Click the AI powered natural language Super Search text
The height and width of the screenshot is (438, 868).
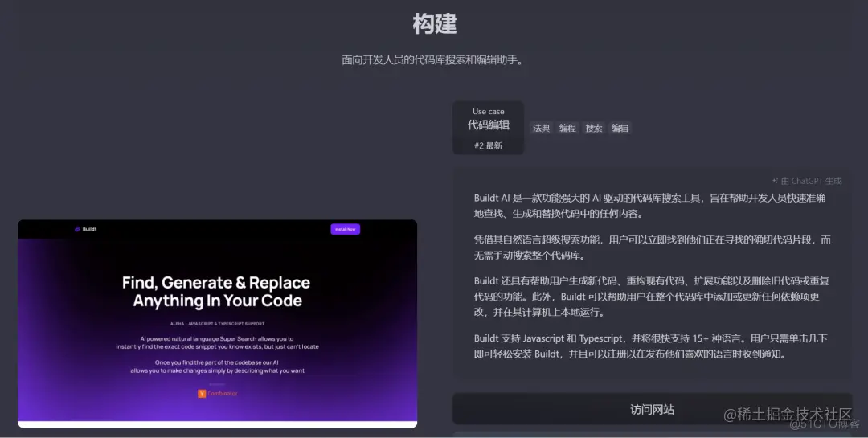[x=217, y=342]
